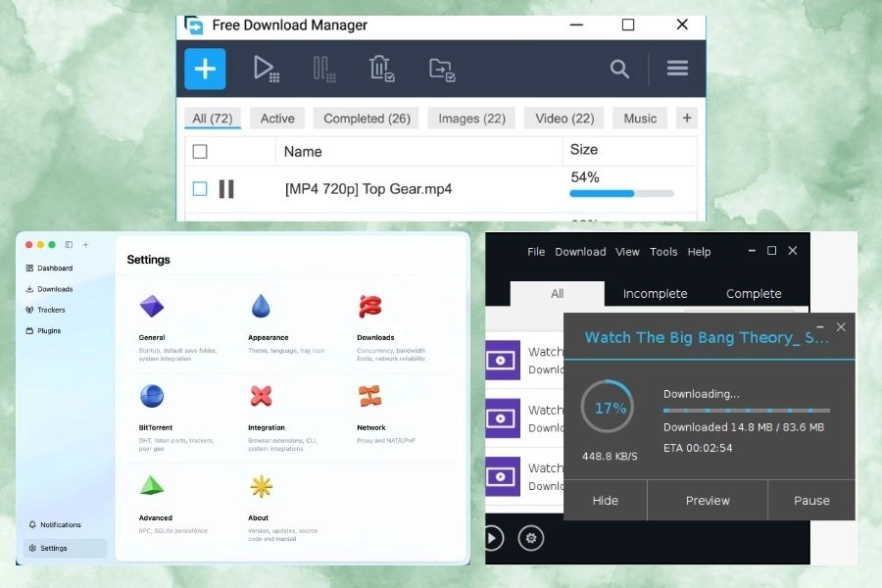The image size is (882, 588).
Task: Click the 54% progress bar of Top Gear
Action: coord(621,194)
